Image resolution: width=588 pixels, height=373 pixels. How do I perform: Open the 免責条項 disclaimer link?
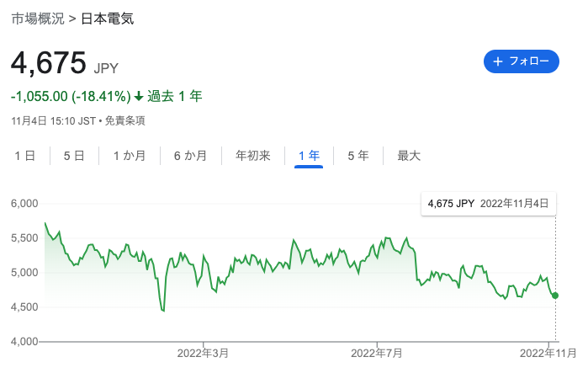(124, 121)
